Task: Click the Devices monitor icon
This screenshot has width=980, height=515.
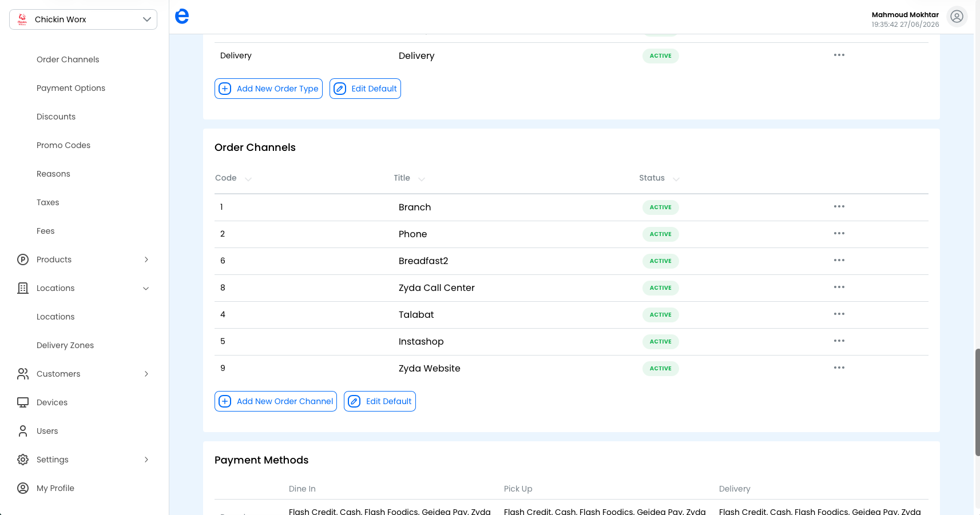Action: click(23, 402)
